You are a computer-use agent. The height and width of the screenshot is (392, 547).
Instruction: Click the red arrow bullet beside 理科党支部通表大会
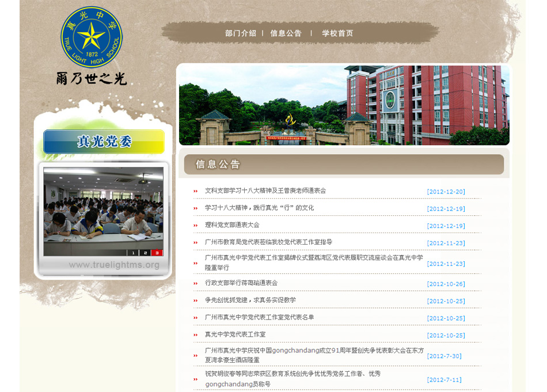coord(195,225)
